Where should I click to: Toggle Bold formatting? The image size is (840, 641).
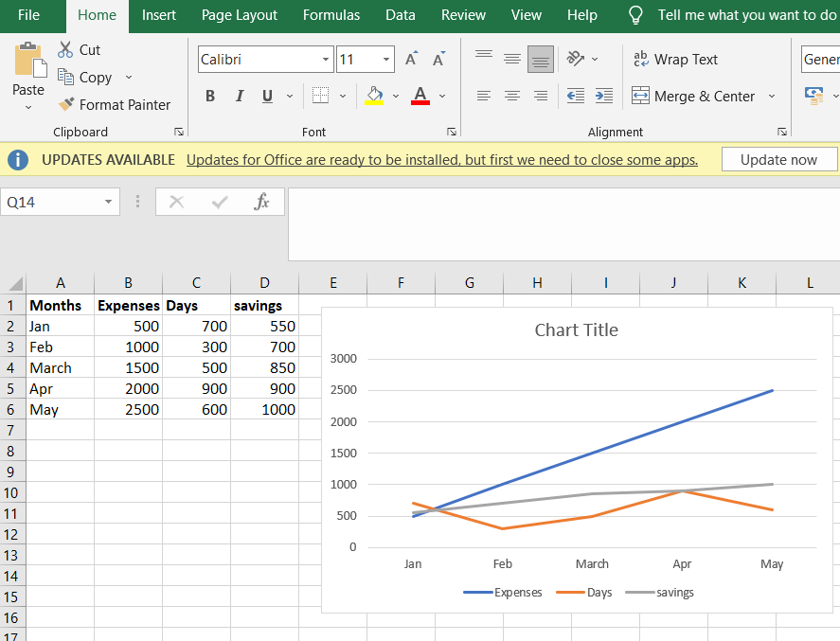pyautogui.click(x=210, y=96)
